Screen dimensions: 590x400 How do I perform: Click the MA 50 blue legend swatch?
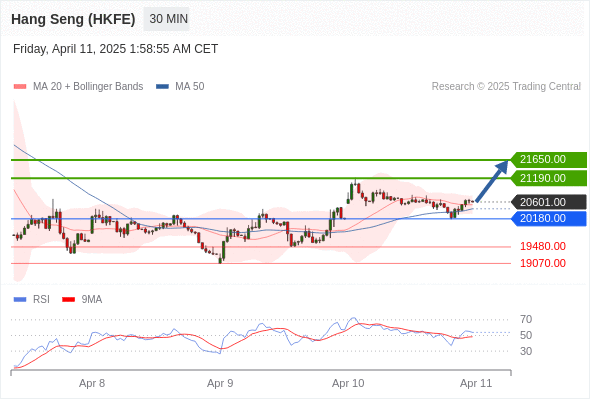click(162, 87)
